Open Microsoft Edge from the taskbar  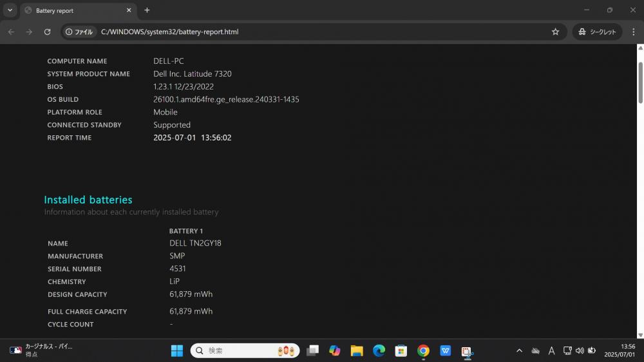point(379,350)
